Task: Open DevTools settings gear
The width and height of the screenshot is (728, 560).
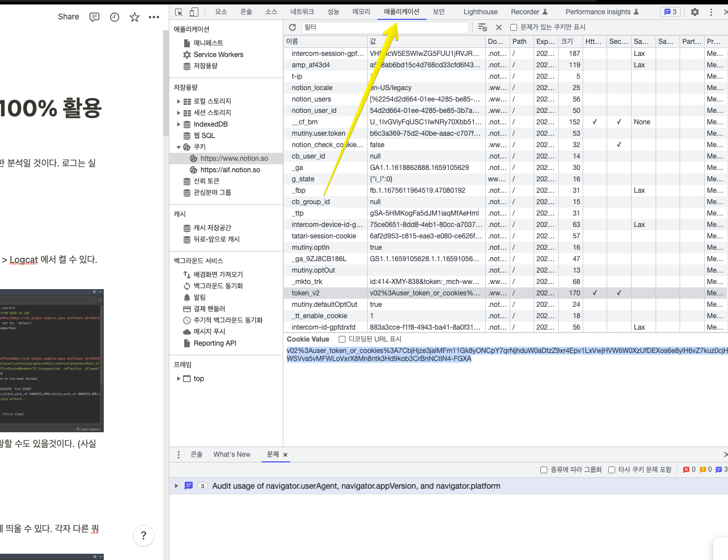Action: [x=695, y=12]
